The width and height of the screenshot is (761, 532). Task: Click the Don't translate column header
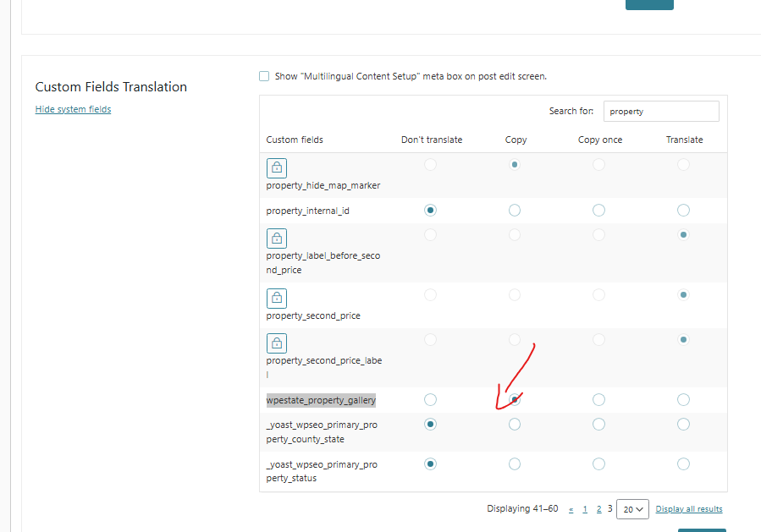[432, 140]
